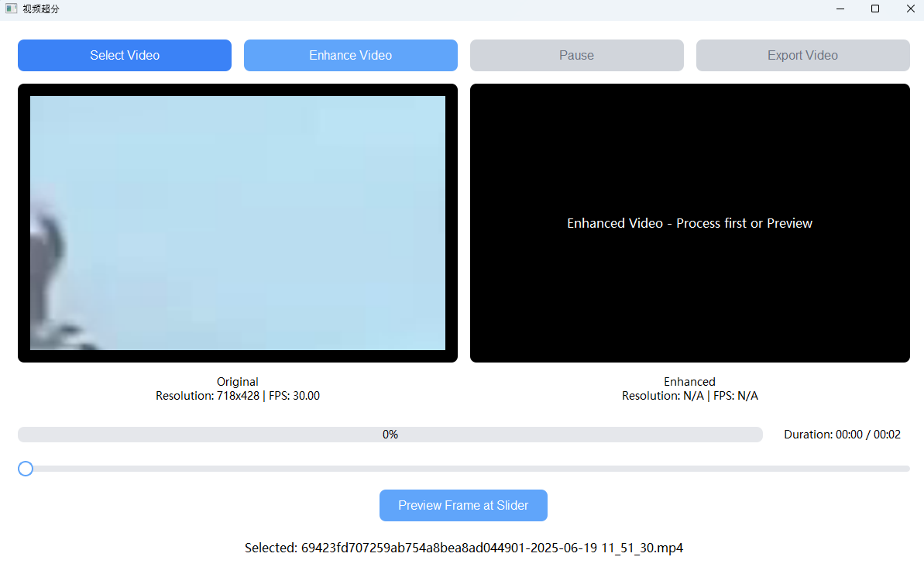Image resolution: width=924 pixels, height=574 pixels.
Task: Click the enhanced video preview panel
Action: tap(690, 223)
